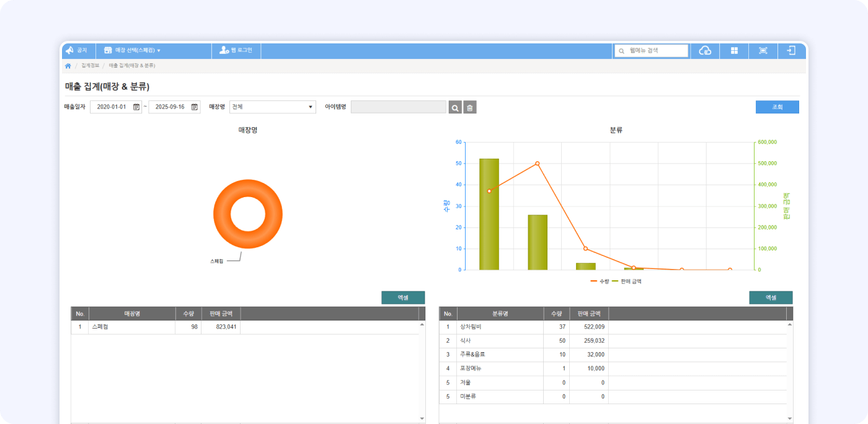Click the home icon in the breadcrumb
This screenshot has width=868, height=424.
[68, 66]
